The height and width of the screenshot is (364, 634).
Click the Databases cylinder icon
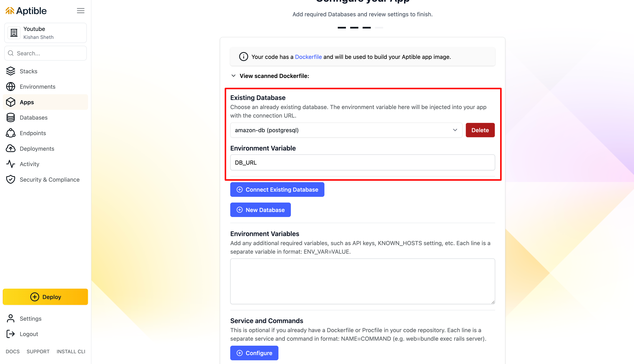[x=11, y=118]
